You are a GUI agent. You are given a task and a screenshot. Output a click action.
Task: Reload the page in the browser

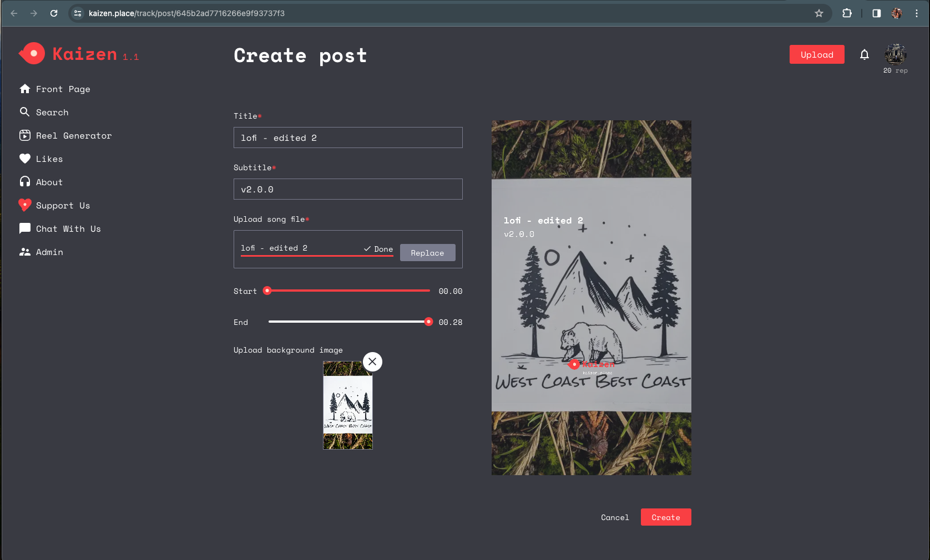(54, 13)
